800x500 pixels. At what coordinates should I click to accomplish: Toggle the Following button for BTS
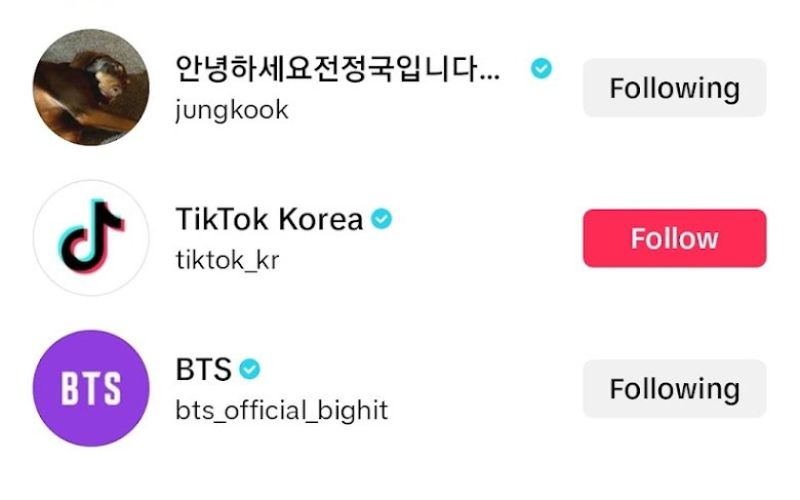click(x=674, y=388)
